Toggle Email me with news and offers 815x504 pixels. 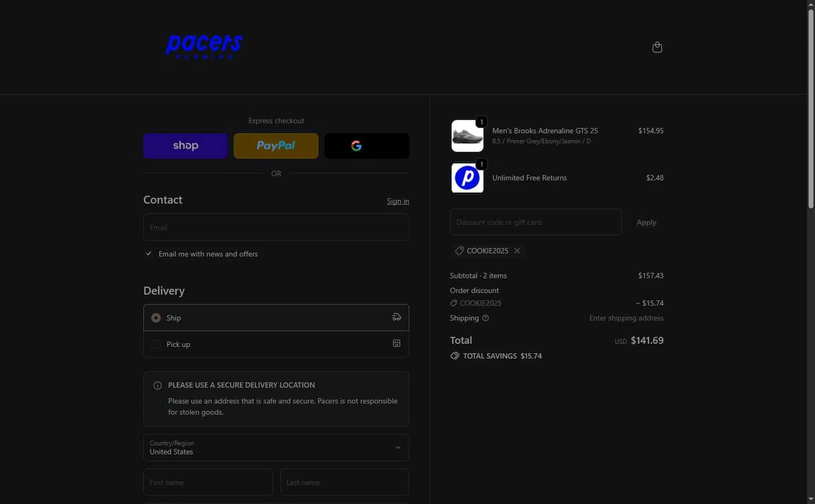pyautogui.click(x=149, y=254)
